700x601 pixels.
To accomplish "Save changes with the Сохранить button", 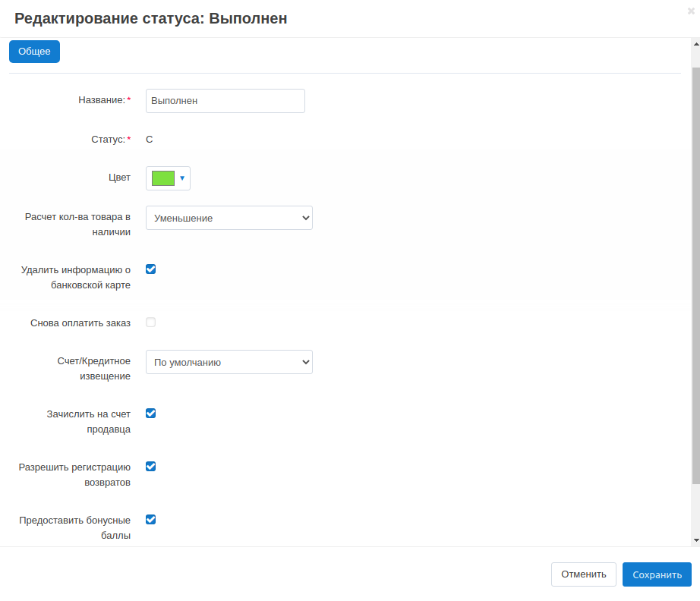I will tap(657, 574).
